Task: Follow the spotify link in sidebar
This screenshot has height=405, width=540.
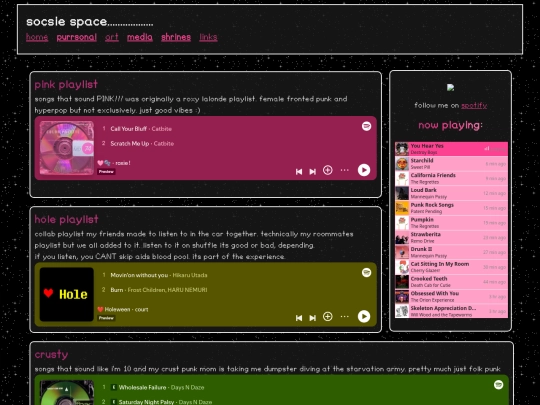Action: [474, 105]
